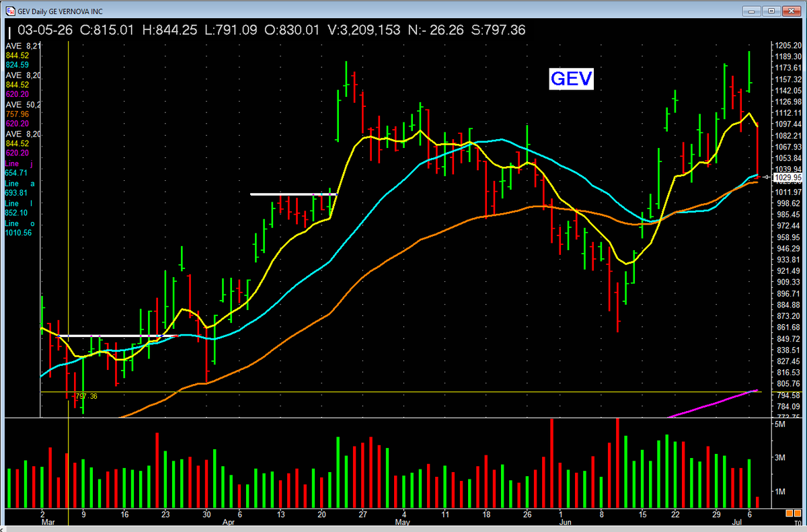Click the 1097.44 price axis label
Viewport: 807px width, 532px height.
(787, 124)
